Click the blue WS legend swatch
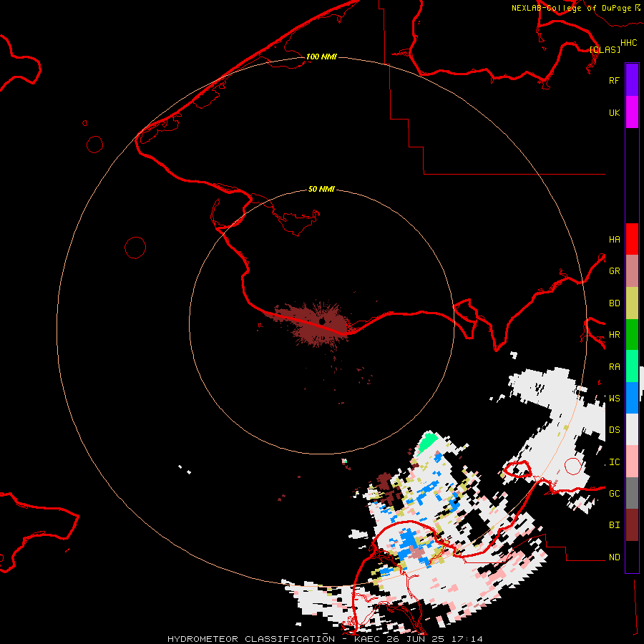This screenshot has height=644, width=644. (632, 398)
